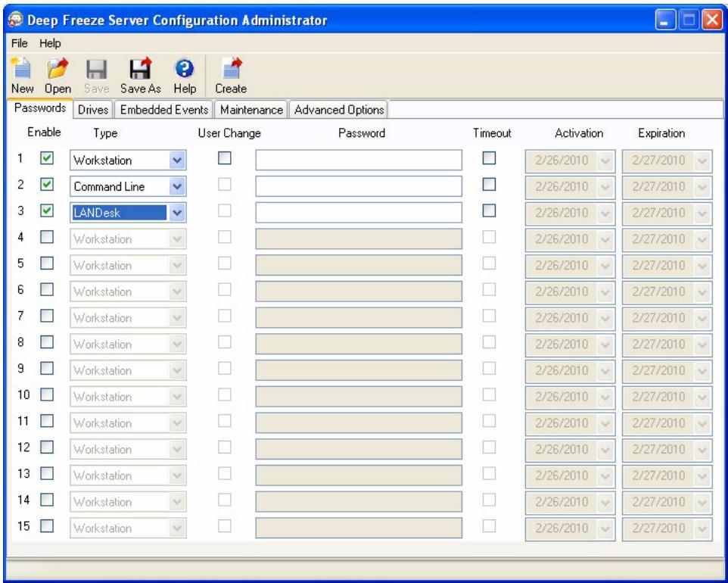
Task: Uncheck the Enable checkbox for row 3
Action: [47, 211]
